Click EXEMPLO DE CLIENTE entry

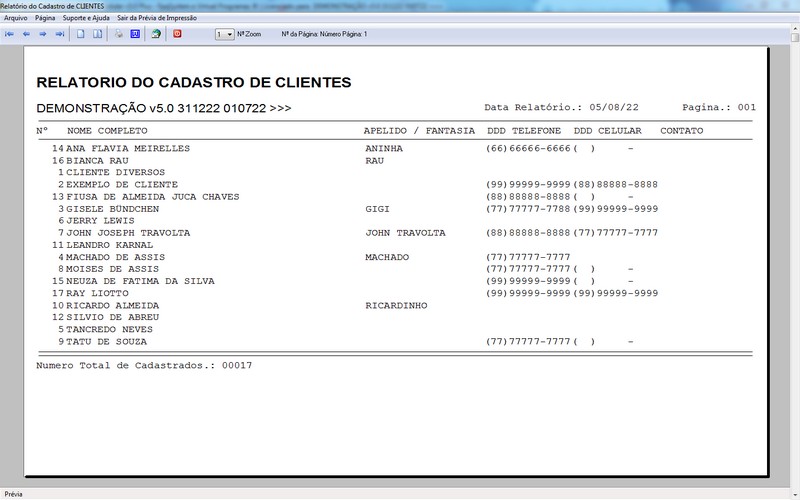tap(122, 185)
